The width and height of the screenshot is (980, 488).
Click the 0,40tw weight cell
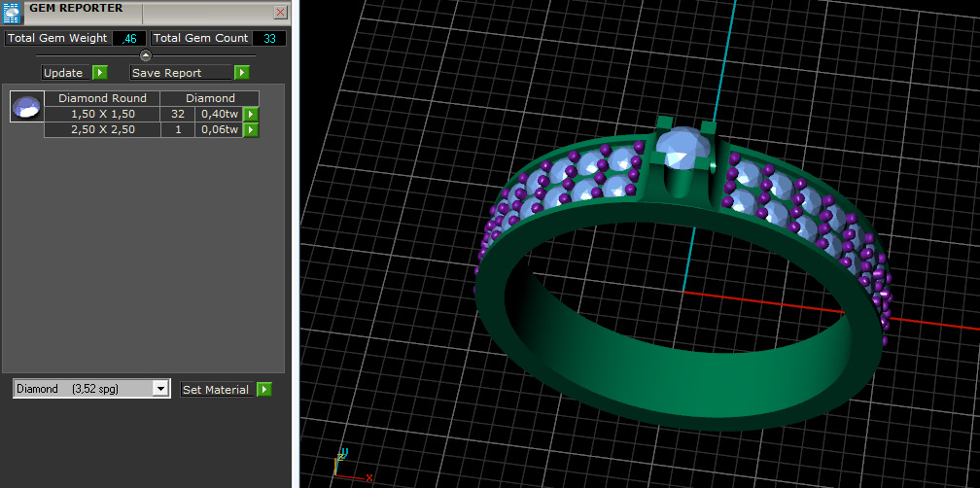click(220, 114)
